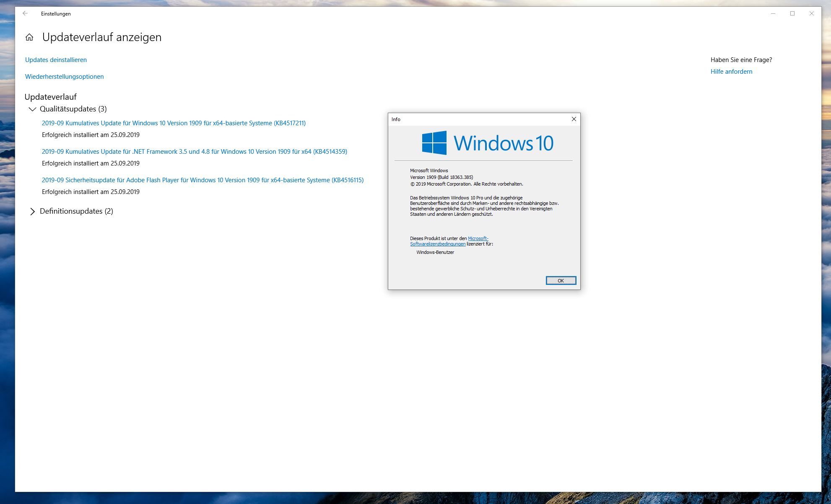The width and height of the screenshot is (831, 504).
Task: Minimize the Einstellungen window
Action: click(773, 13)
